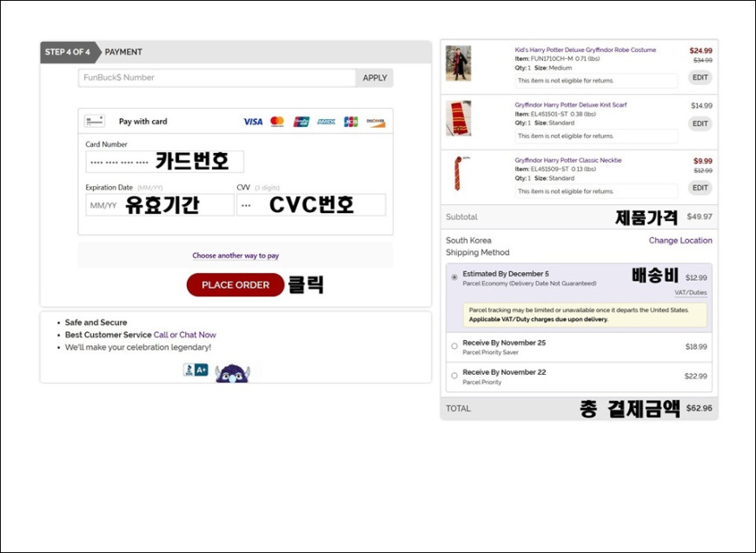Click the Change Location link
Screen dimensions: 756x553
click(680, 240)
